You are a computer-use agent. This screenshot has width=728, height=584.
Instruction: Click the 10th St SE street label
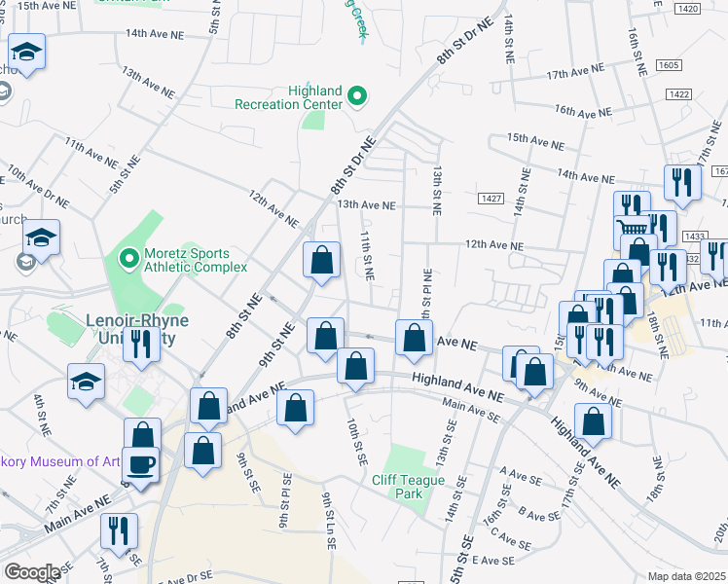pyautogui.click(x=357, y=443)
